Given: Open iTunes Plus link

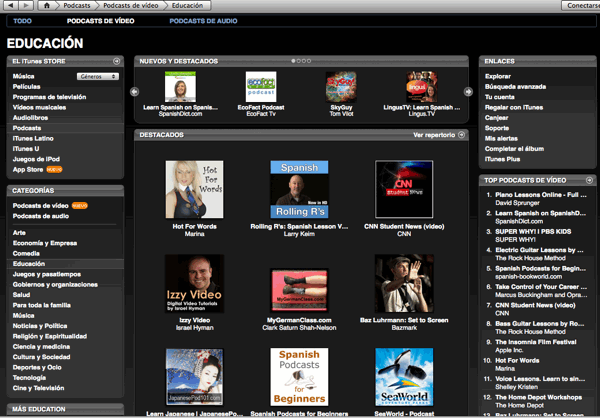Looking at the screenshot, I should (502, 159).
